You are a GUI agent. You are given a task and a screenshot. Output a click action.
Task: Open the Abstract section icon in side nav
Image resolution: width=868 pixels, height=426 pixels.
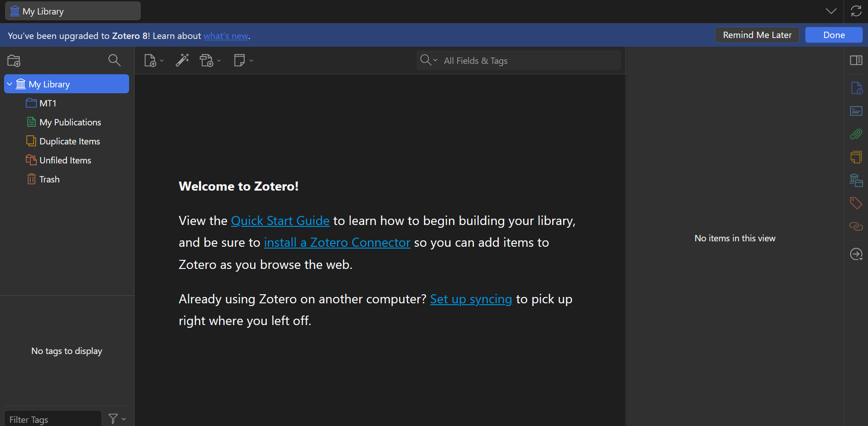856,111
